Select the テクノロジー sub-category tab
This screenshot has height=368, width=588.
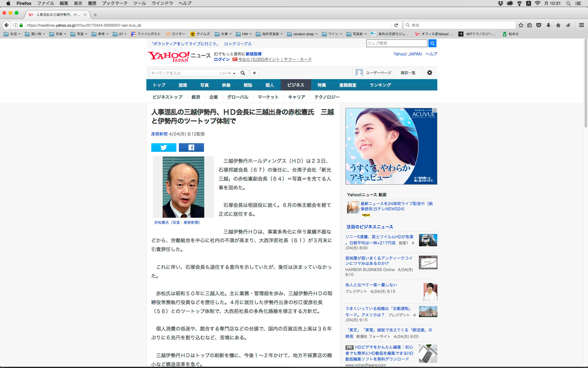pyautogui.click(x=327, y=97)
